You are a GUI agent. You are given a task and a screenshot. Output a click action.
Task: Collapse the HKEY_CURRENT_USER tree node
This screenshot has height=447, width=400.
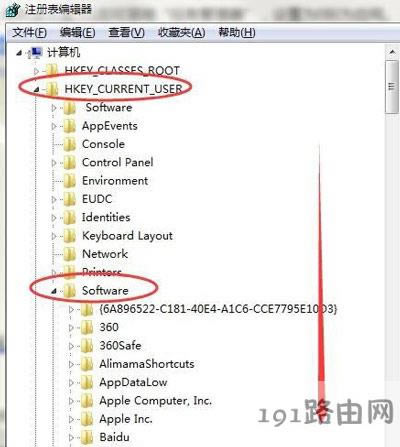click(x=37, y=89)
